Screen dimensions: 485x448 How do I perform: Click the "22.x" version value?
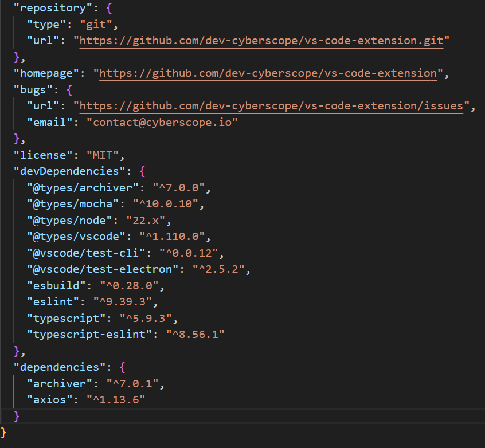pos(146,221)
